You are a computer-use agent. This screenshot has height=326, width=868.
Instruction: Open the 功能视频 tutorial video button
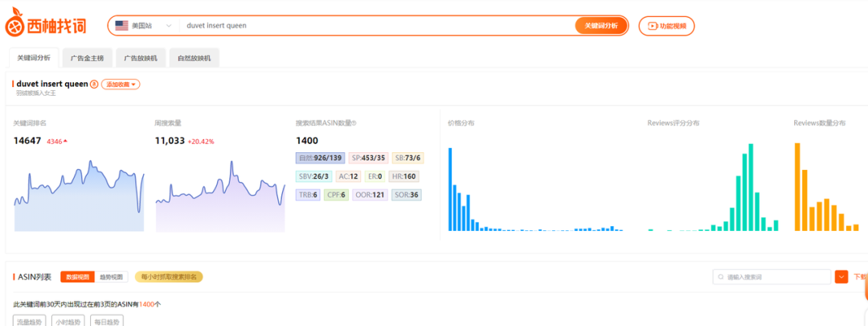pos(666,26)
